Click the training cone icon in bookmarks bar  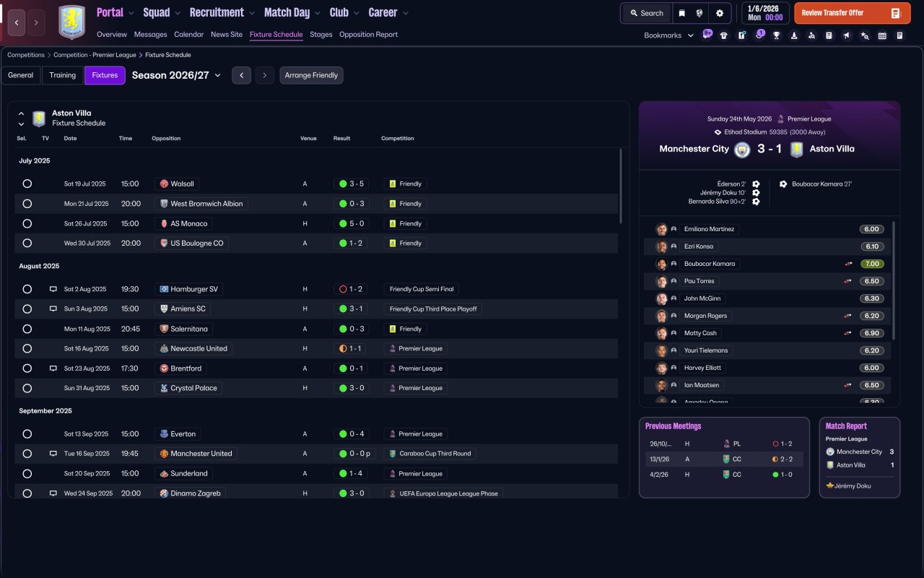tap(794, 35)
